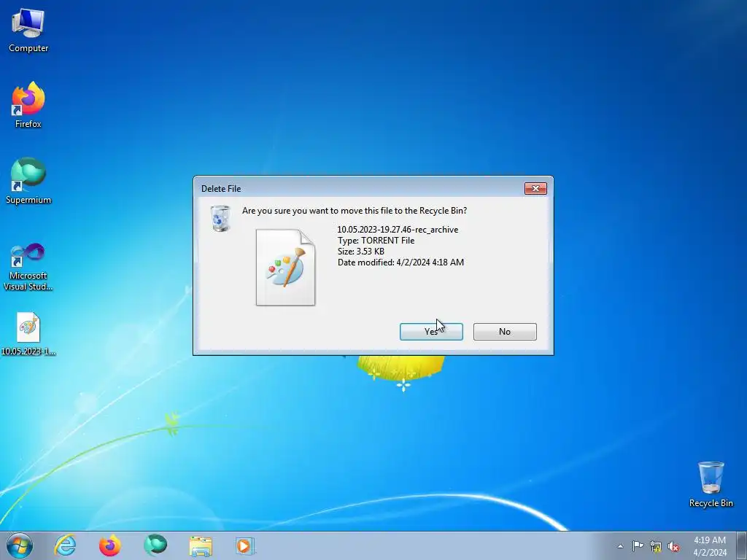747x560 pixels.
Task: Select the Firefox desktop shortcut
Action: [28, 105]
